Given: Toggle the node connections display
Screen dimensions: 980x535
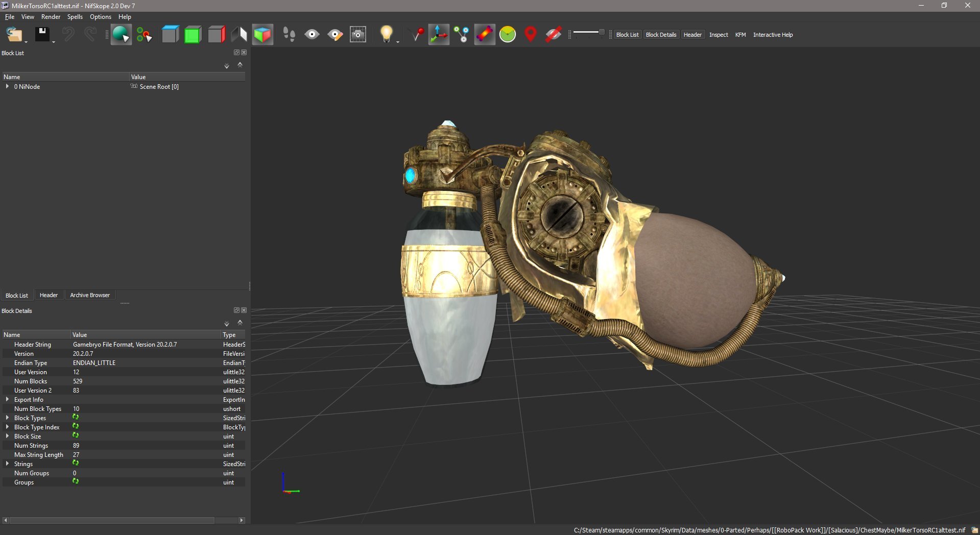Looking at the screenshot, I should pos(462,35).
